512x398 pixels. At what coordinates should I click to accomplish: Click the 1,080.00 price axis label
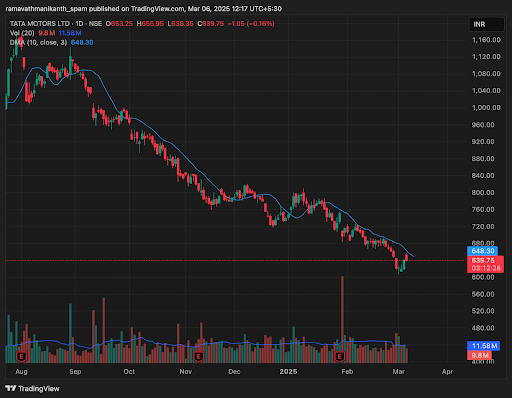pyautogui.click(x=486, y=74)
